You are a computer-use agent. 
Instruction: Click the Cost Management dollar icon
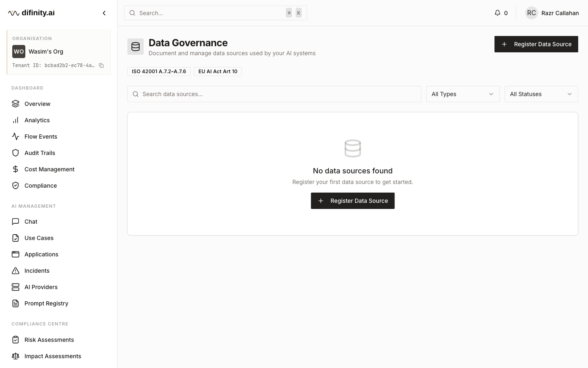click(16, 169)
